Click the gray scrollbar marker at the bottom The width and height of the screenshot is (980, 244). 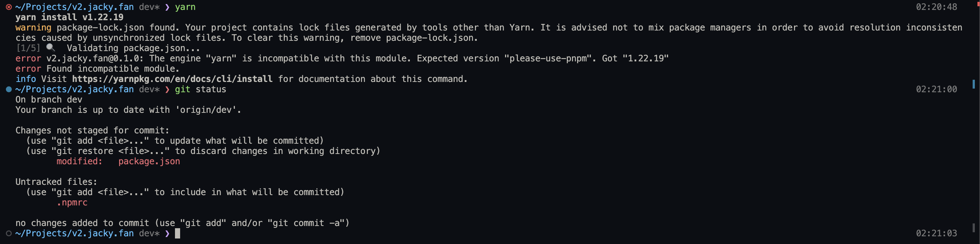pyautogui.click(x=973, y=228)
